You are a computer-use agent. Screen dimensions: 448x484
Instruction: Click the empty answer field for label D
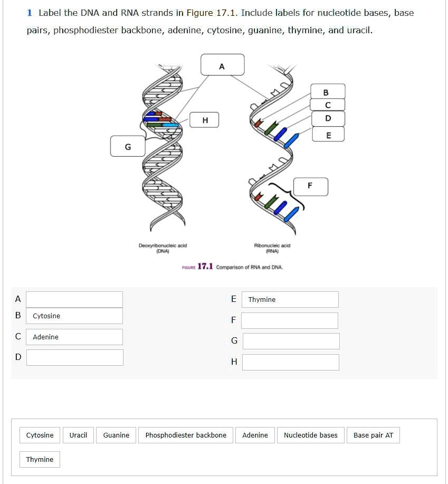pos(74,357)
